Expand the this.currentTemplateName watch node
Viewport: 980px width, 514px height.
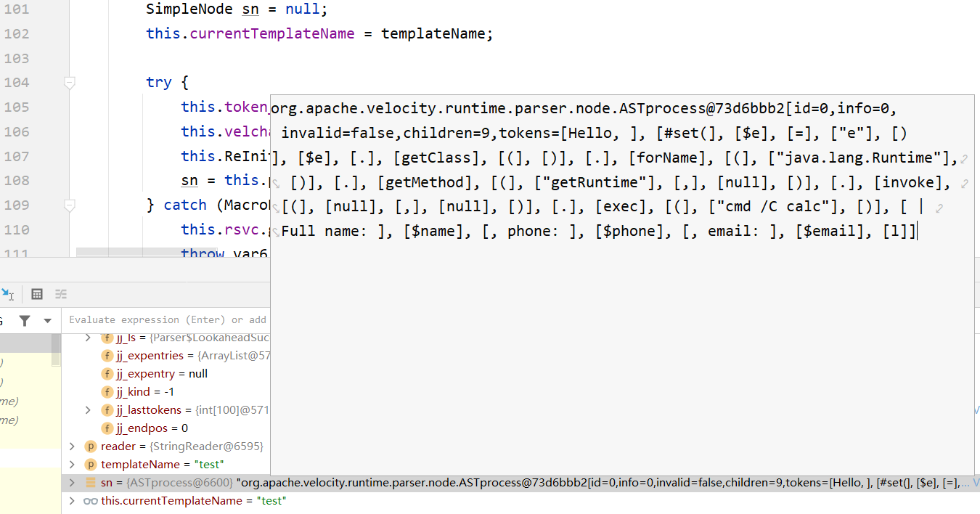[71, 501]
